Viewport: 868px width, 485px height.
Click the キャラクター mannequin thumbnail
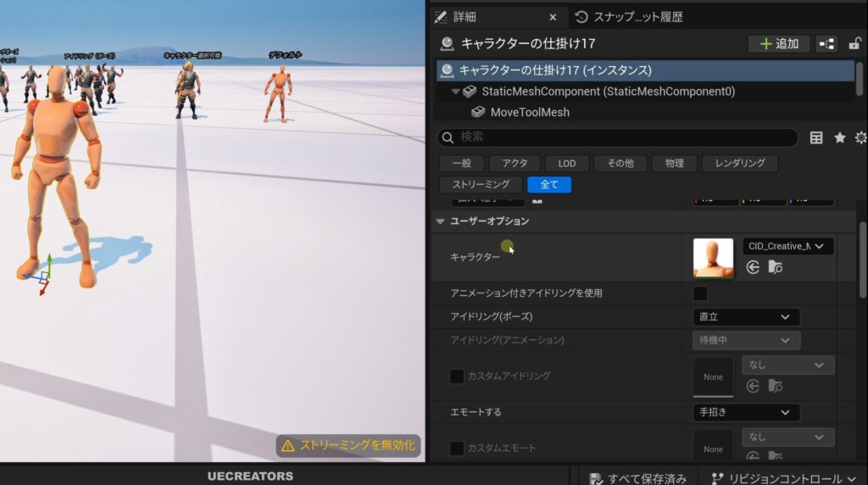tap(713, 258)
